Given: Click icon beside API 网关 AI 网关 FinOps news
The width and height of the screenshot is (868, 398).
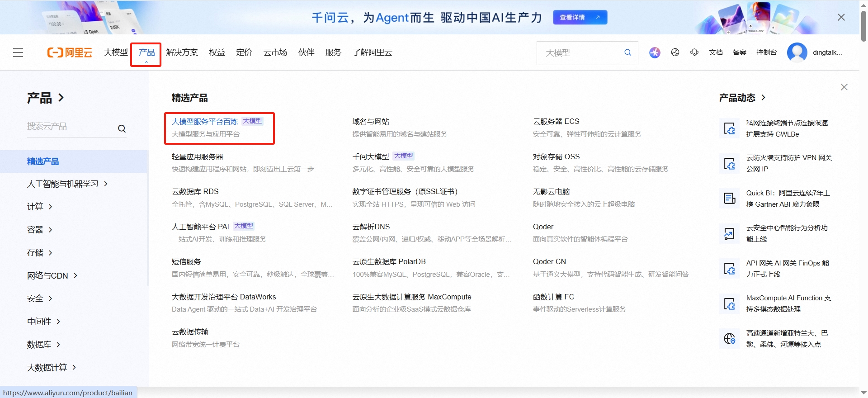Looking at the screenshot, I should coord(729,269).
